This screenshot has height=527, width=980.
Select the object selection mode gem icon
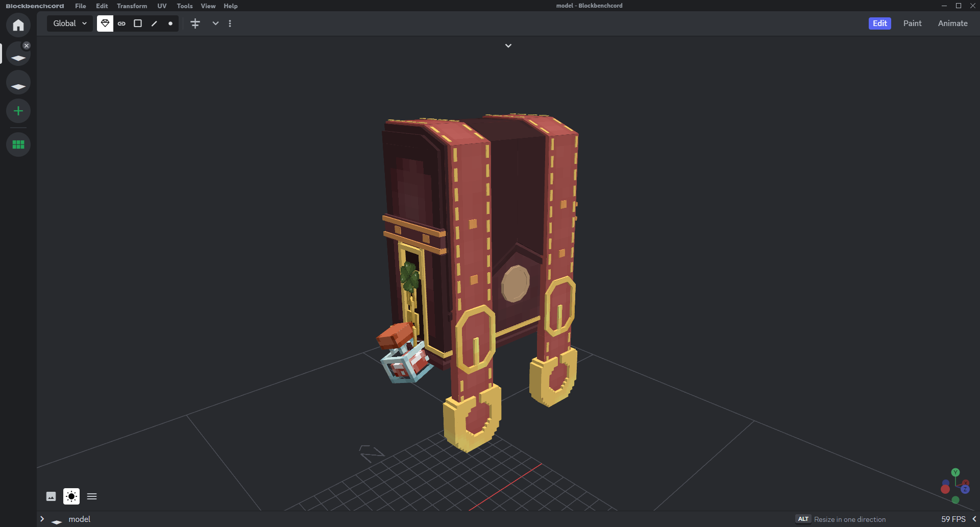pyautogui.click(x=105, y=23)
